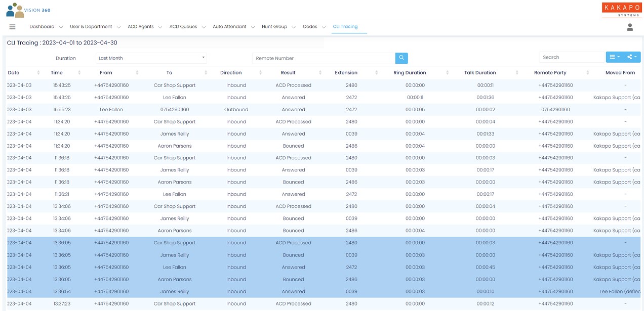Open the hamburger menu icon
644x311 pixels.
tap(13, 27)
